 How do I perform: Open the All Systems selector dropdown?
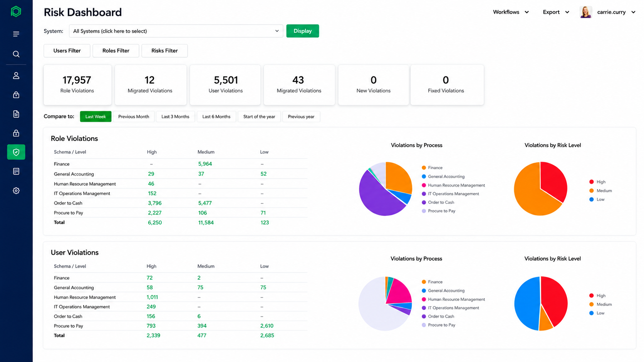coord(176,31)
